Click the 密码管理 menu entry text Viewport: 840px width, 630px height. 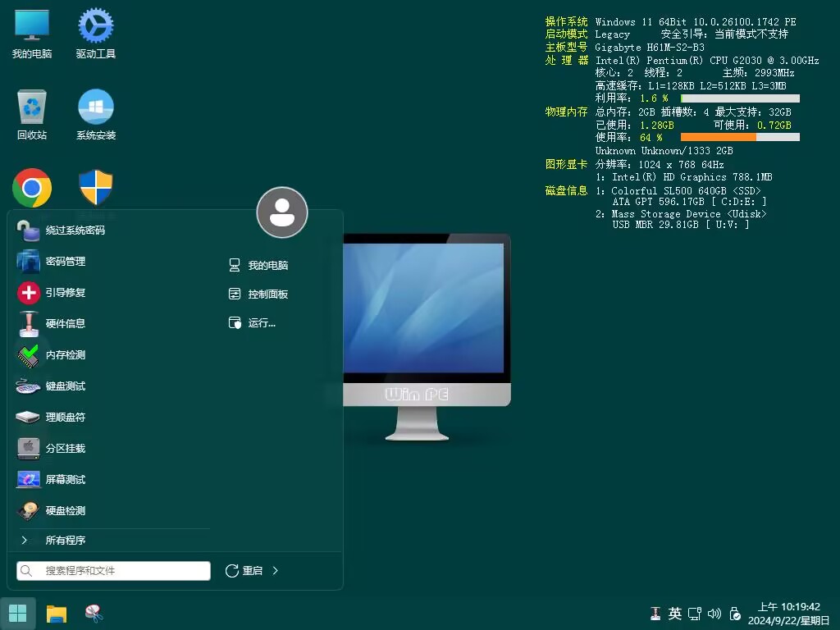tap(66, 262)
